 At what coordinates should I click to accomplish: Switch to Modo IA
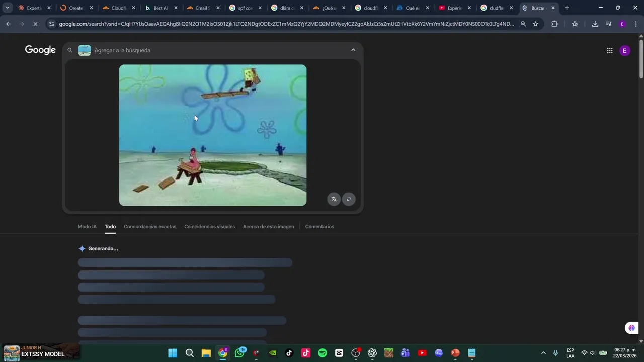pyautogui.click(x=87, y=227)
